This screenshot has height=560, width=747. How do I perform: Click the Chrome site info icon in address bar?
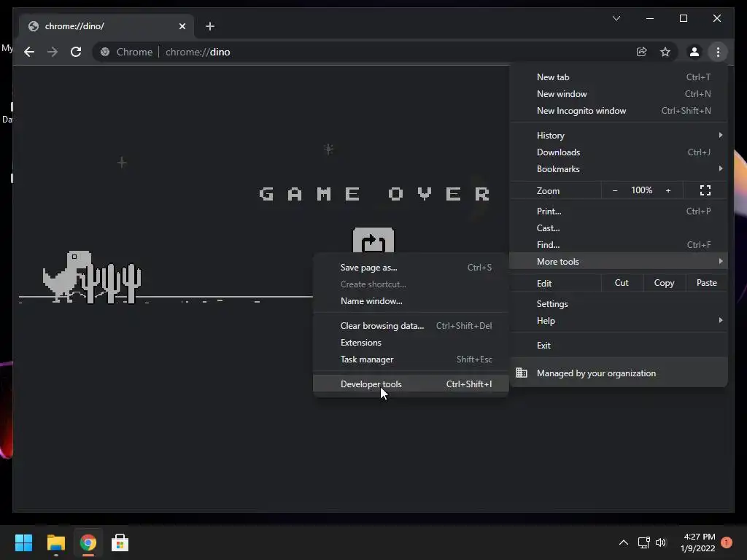coord(105,52)
